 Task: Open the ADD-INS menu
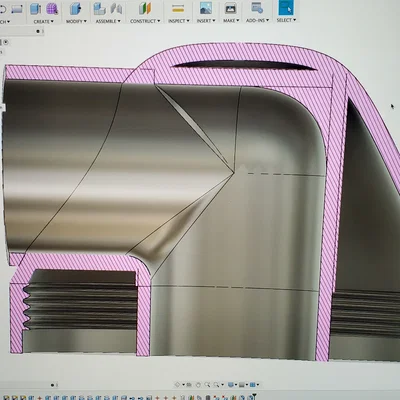[257, 20]
